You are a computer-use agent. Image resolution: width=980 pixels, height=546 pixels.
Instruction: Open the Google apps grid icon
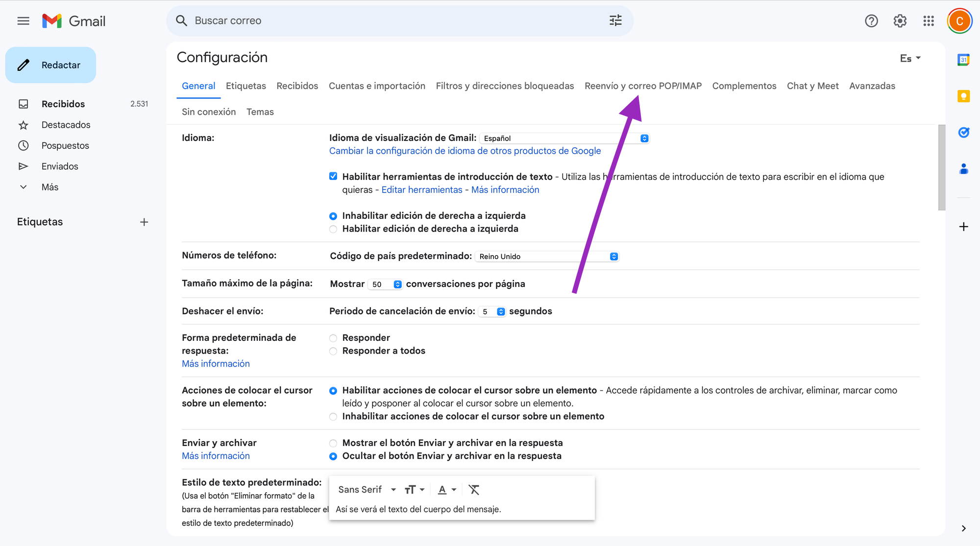(x=928, y=21)
